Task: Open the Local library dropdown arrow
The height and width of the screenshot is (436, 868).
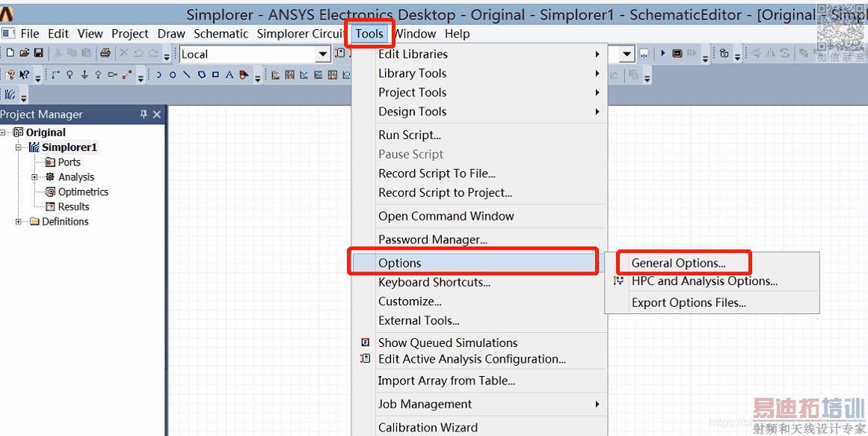Action: click(323, 55)
